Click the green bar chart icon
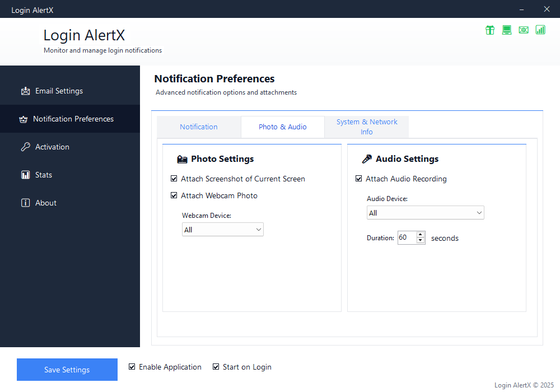The width and height of the screenshot is (560, 392). pyautogui.click(x=540, y=30)
